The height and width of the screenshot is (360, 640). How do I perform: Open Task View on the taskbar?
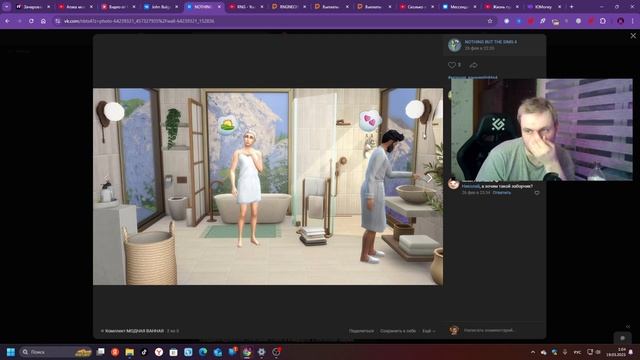click(x=100, y=352)
